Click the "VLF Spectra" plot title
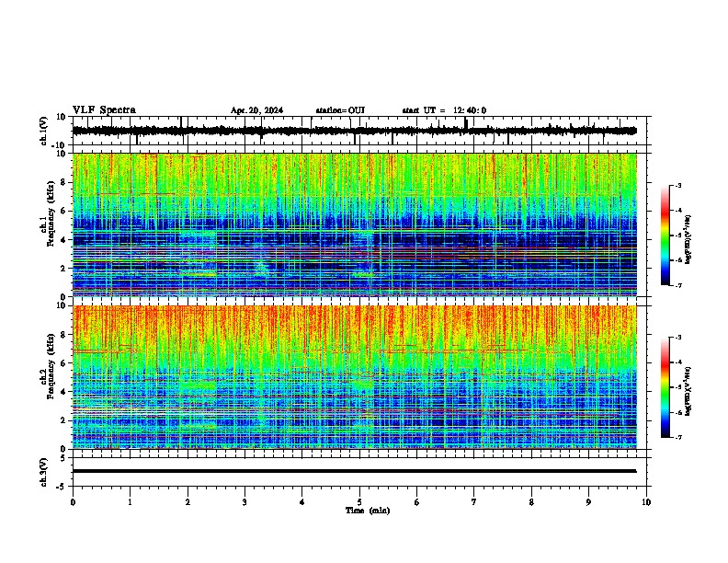This screenshot has height=563, width=728. pyautogui.click(x=104, y=110)
